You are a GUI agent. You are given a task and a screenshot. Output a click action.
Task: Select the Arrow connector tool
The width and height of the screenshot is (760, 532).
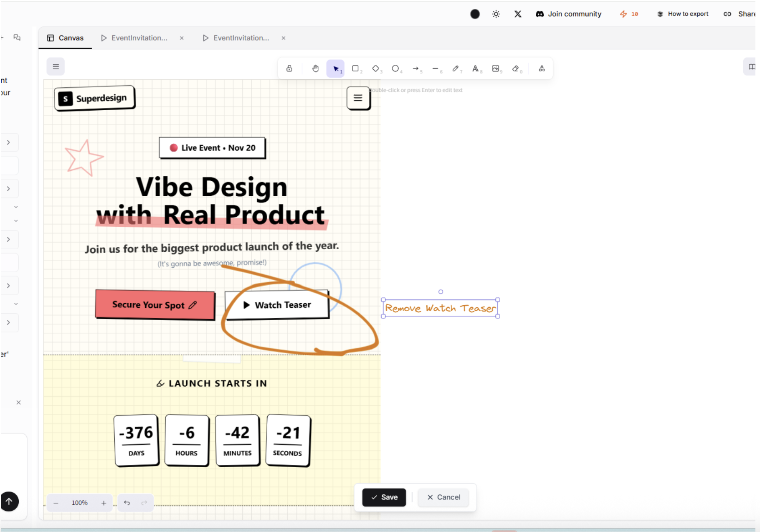(416, 68)
